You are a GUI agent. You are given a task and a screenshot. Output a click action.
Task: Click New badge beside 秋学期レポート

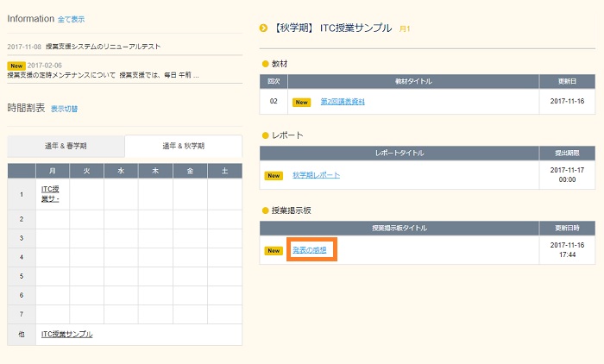coord(274,175)
